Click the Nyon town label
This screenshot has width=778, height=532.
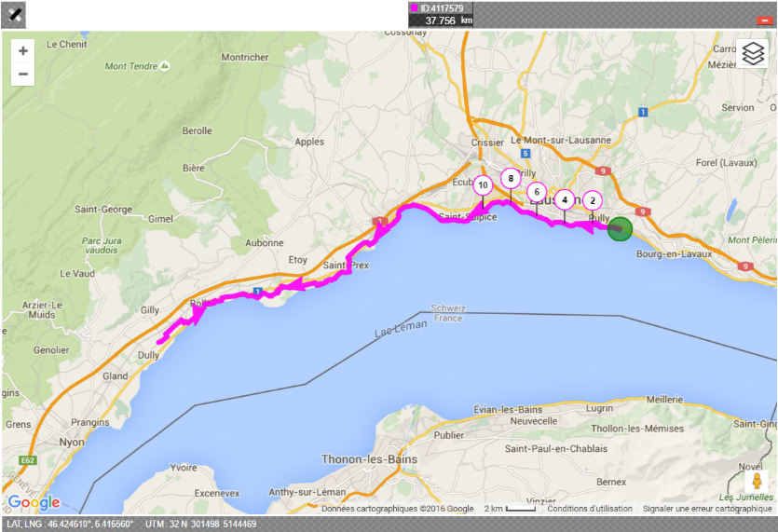[72, 443]
